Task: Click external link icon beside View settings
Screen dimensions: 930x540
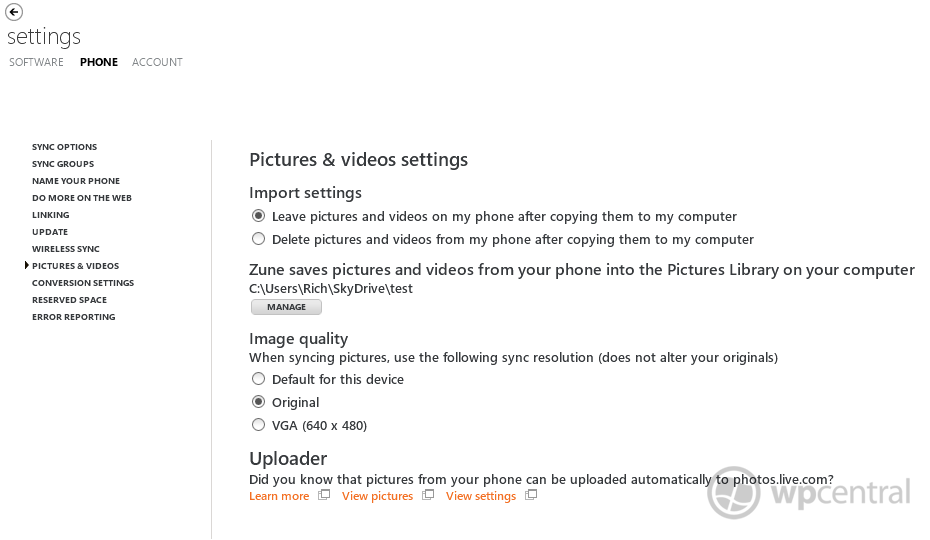Action: point(531,495)
